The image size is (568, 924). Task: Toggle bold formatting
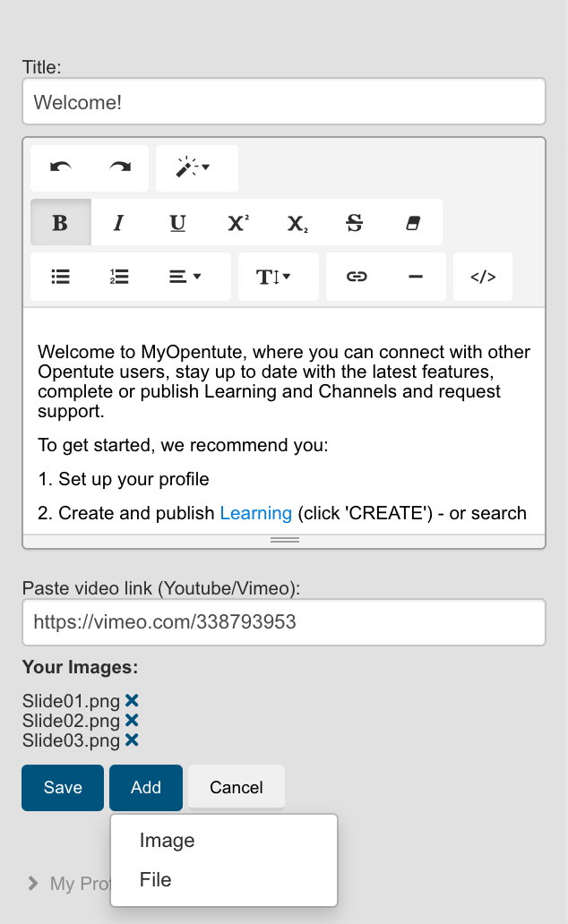(x=60, y=222)
